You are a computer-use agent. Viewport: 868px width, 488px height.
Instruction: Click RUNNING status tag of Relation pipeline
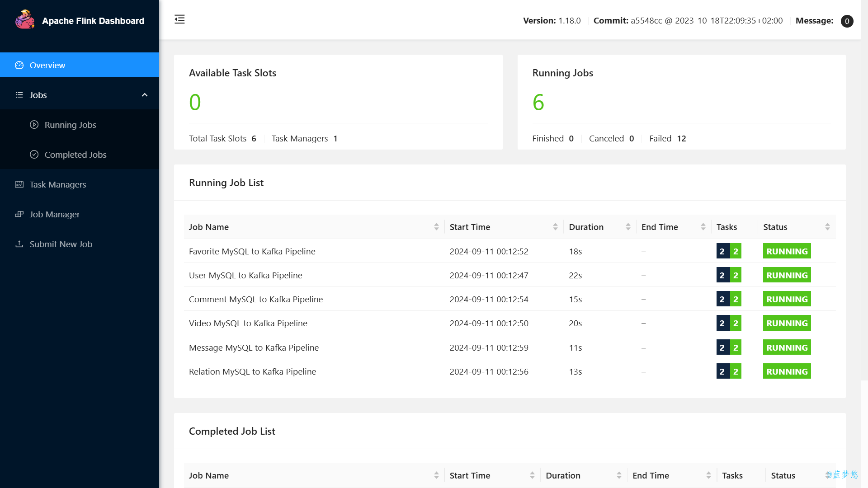coord(787,371)
